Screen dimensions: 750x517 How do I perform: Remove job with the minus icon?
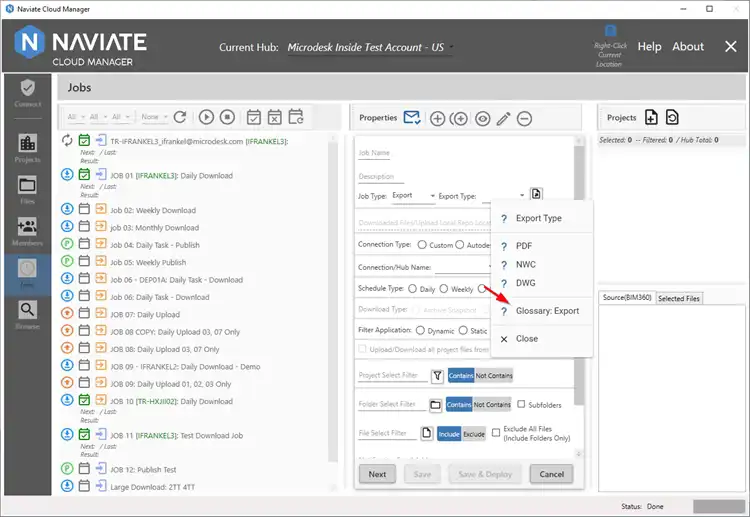pos(524,119)
